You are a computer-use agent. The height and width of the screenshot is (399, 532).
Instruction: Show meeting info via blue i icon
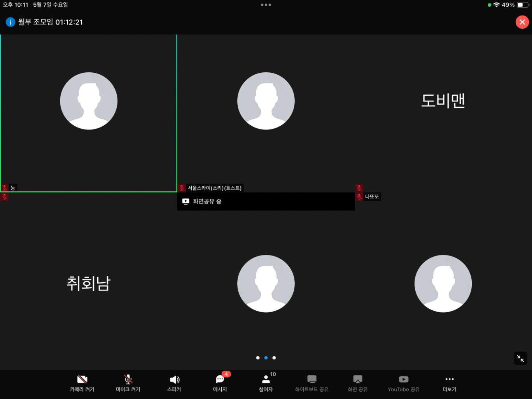coord(10,22)
